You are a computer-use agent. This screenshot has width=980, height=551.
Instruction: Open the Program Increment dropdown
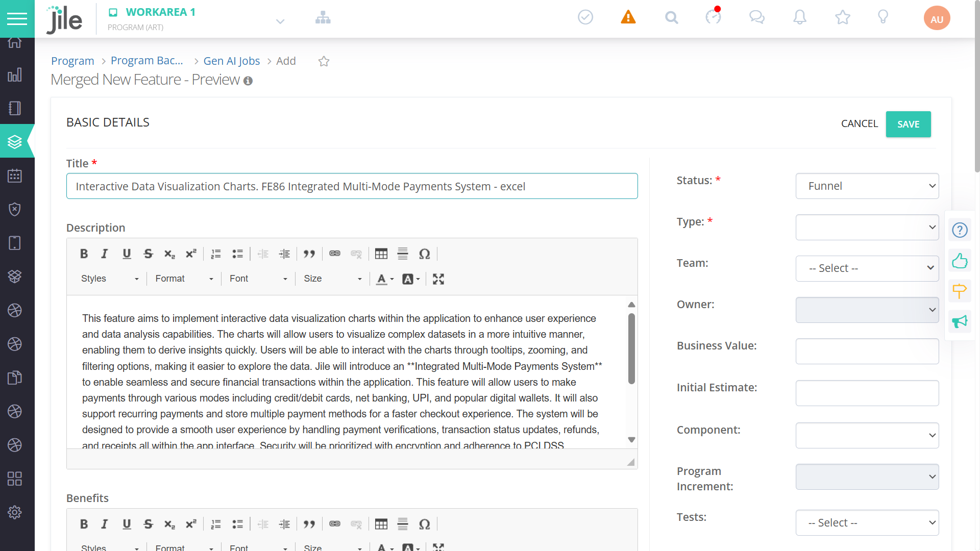coord(867,477)
